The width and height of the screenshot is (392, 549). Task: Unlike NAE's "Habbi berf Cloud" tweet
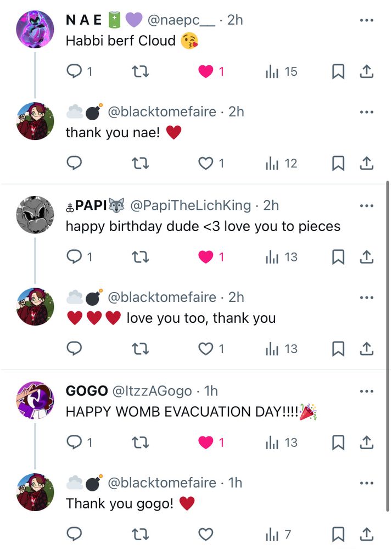tap(206, 71)
